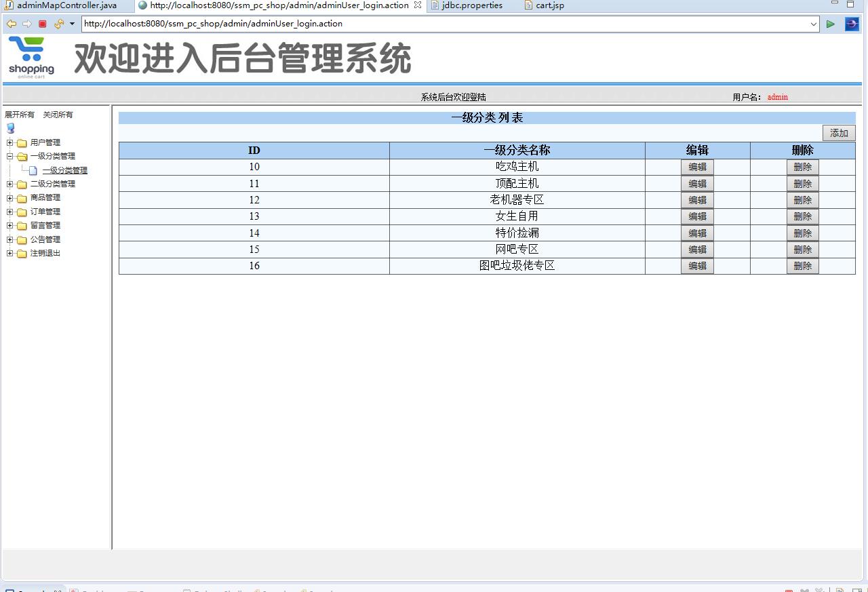Click the 添加 button to add a category
This screenshot has width=868, height=592.
tap(839, 133)
